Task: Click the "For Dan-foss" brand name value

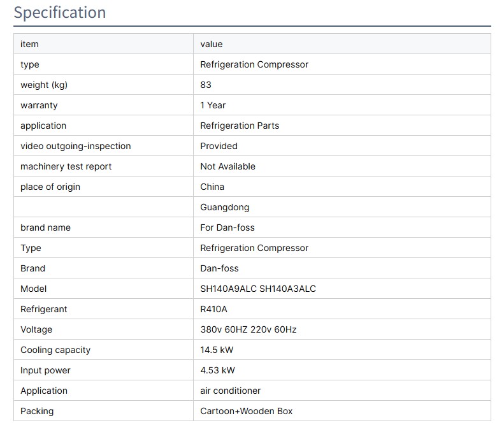Action: [227, 227]
